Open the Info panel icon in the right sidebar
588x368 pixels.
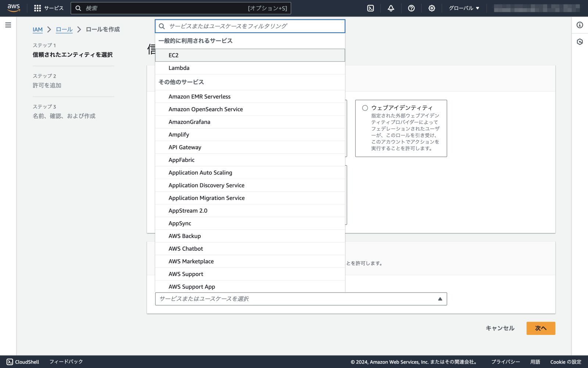tap(580, 25)
